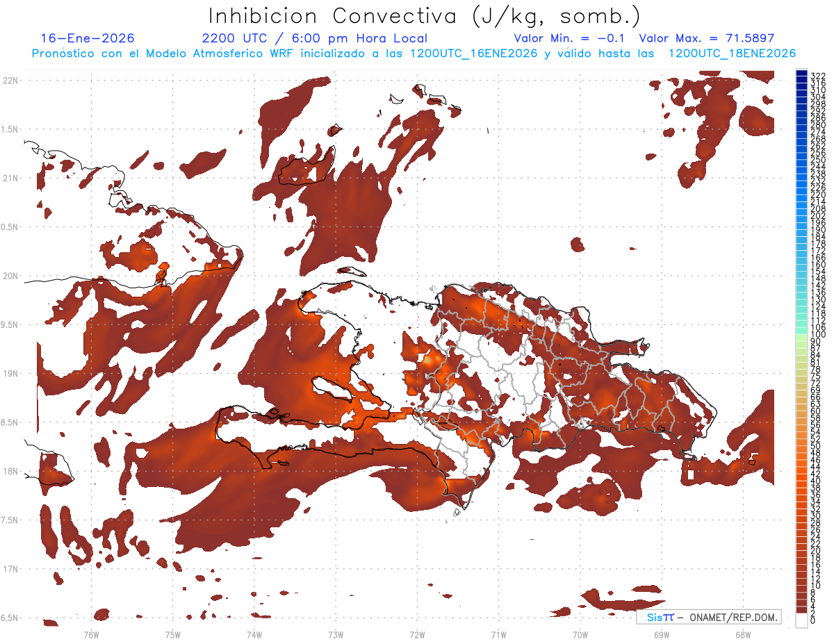This screenshot has width=834, height=644.
Task: Click the "17N" latitude label
Action: pos(10,569)
